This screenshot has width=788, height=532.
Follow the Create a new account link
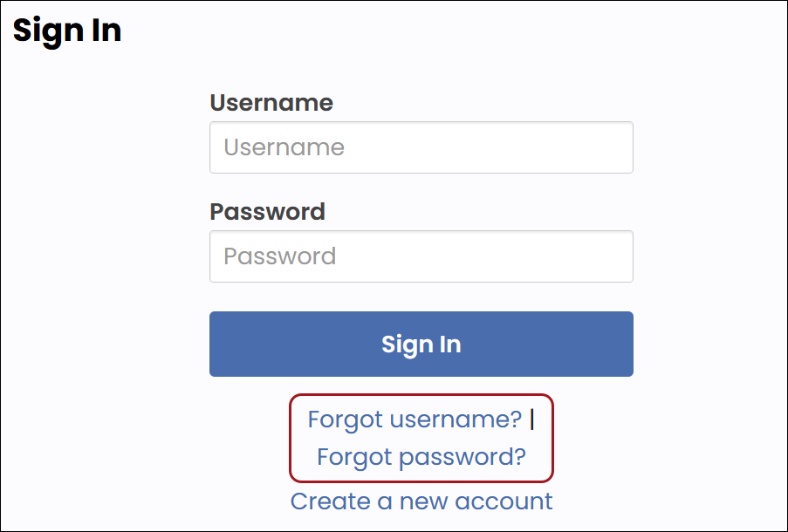pyautogui.click(x=421, y=501)
